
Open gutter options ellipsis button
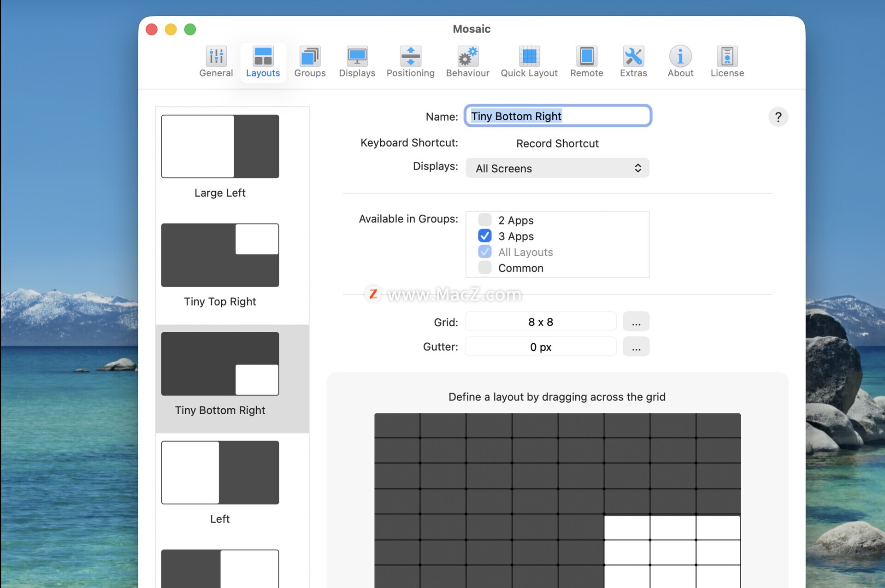[636, 347]
